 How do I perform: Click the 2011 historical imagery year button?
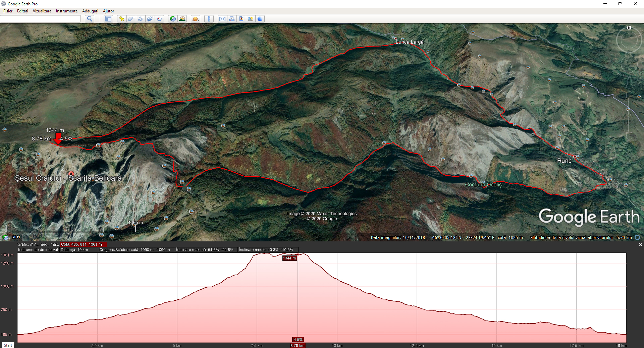coord(16,237)
